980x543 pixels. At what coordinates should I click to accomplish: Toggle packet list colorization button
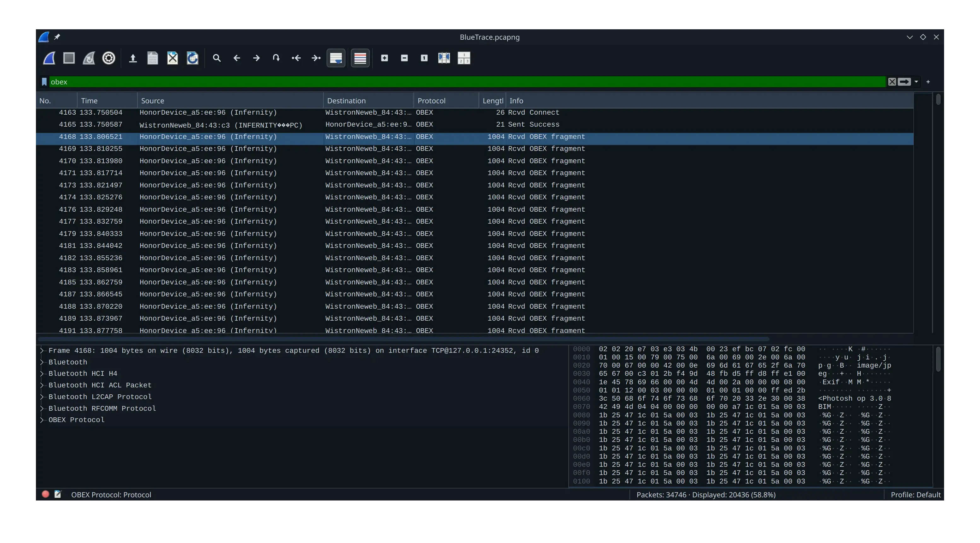(x=360, y=58)
